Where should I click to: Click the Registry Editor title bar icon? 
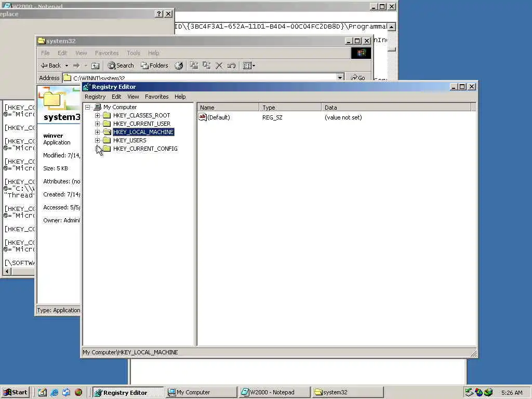tap(87, 87)
